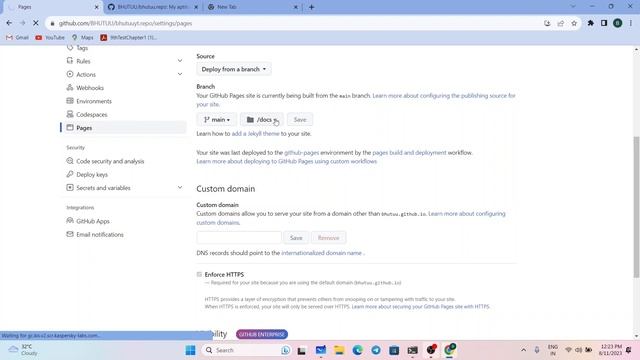Image resolution: width=640 pixels, height=360 pixels.
Task: Click the GitHub Enterprise badge
Action: [262, 334]
